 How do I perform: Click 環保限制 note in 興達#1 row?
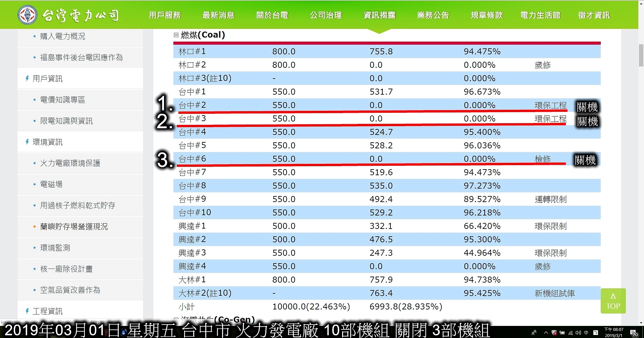[550, 226]
